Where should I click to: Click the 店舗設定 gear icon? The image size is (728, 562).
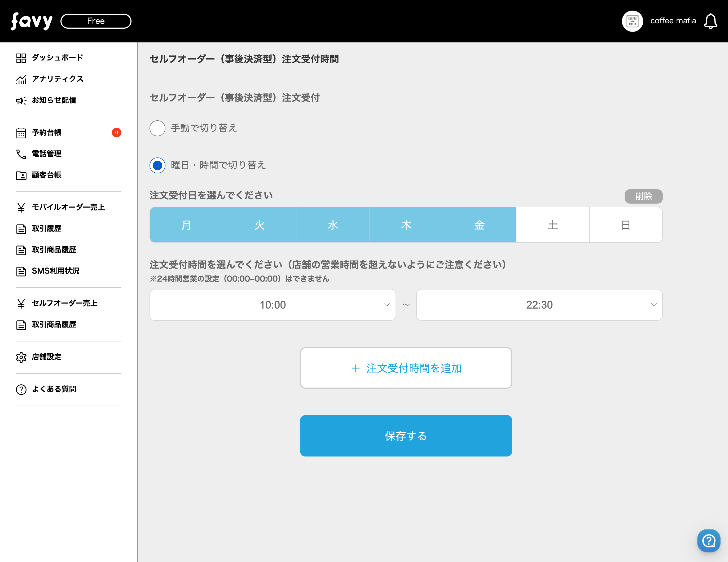pos(21,357)
